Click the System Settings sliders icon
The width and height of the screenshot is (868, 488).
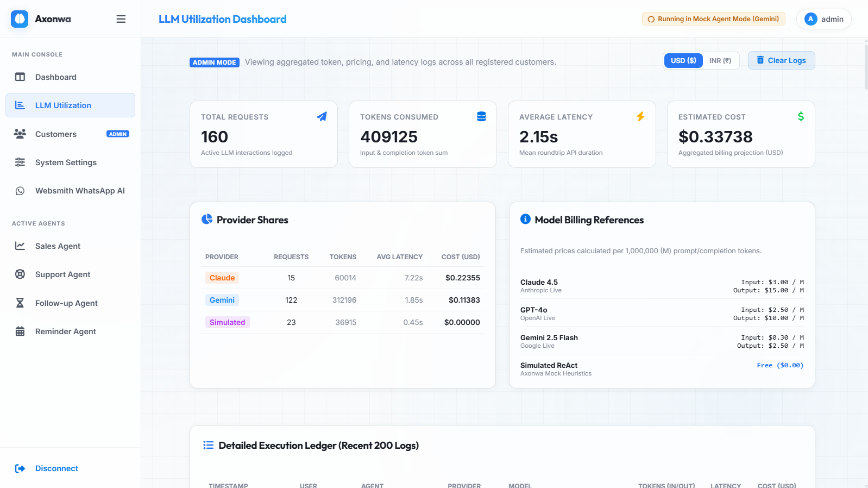pyautogui.click(x=20, y=162)
